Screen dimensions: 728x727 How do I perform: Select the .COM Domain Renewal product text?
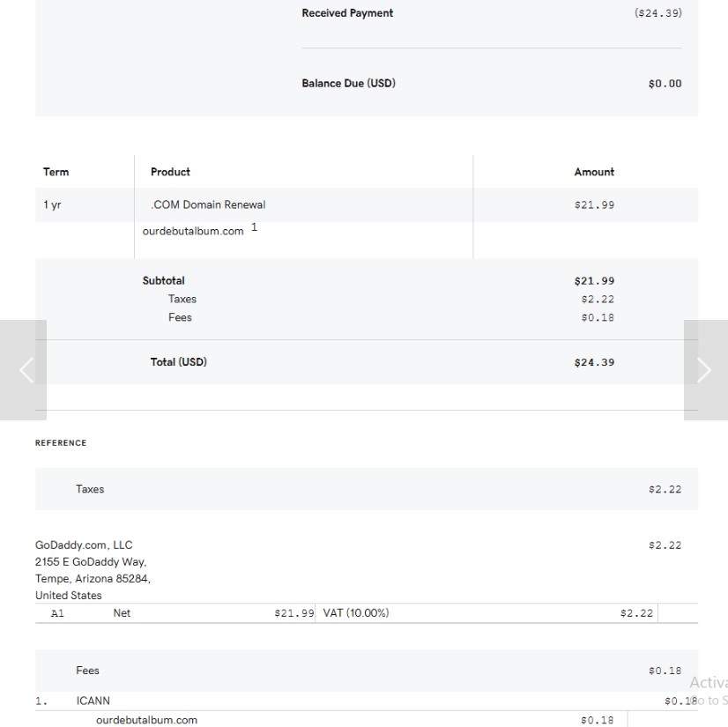208,205
